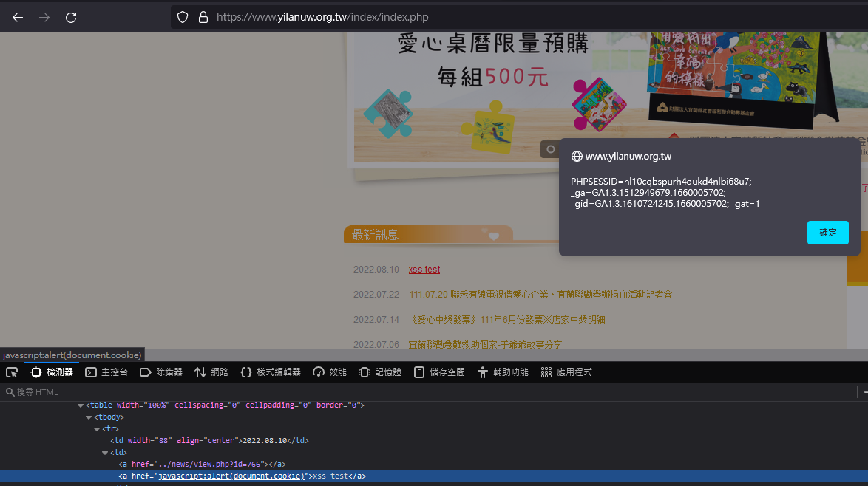Open the 檢測器 inspector tab
Image resolution: width=868 pixels, height=486 pixels.
point(52,372)
